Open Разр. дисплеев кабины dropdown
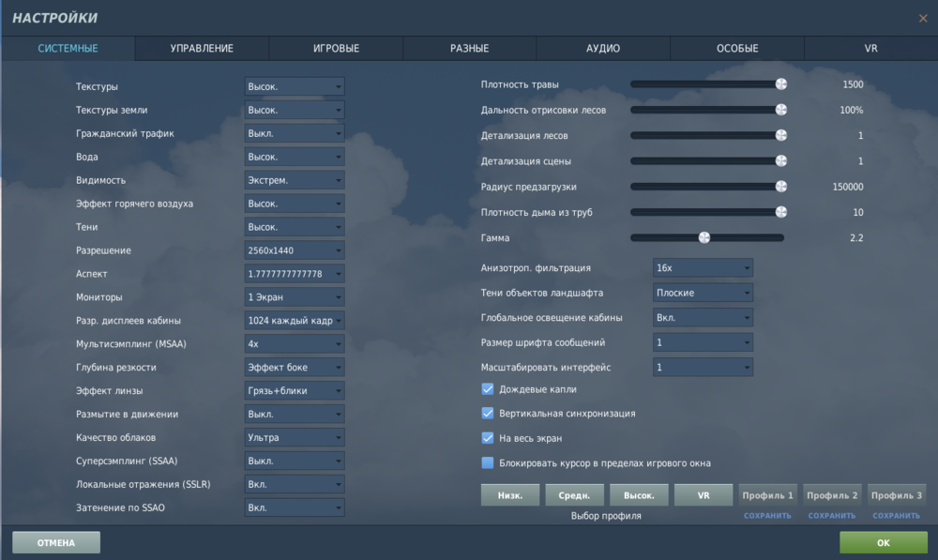This screenshot has width=938, height=560. [x=295, y=320]
